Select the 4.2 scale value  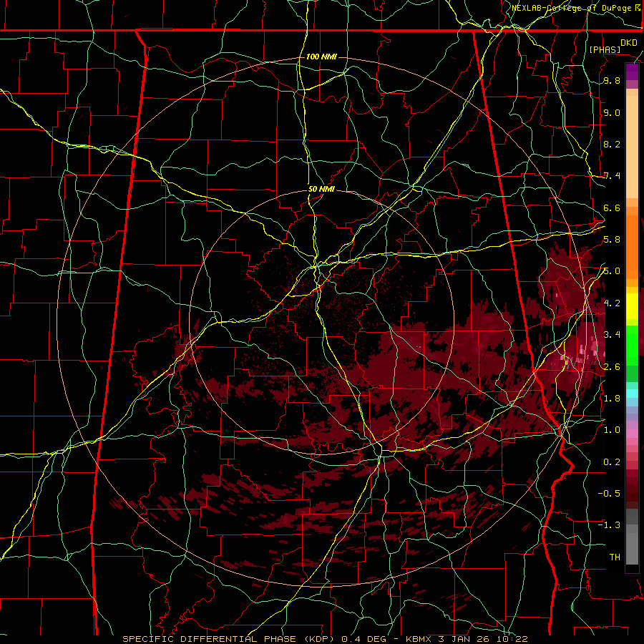point(612,303)
